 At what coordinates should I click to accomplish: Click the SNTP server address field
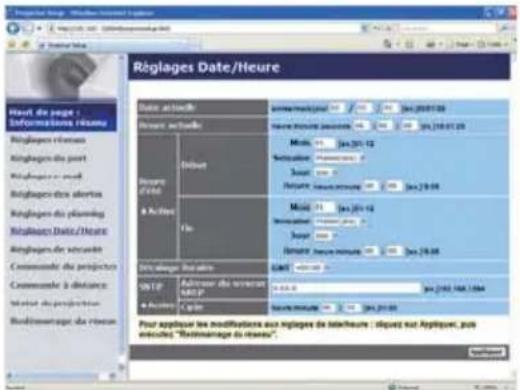(x=346, y=288)
